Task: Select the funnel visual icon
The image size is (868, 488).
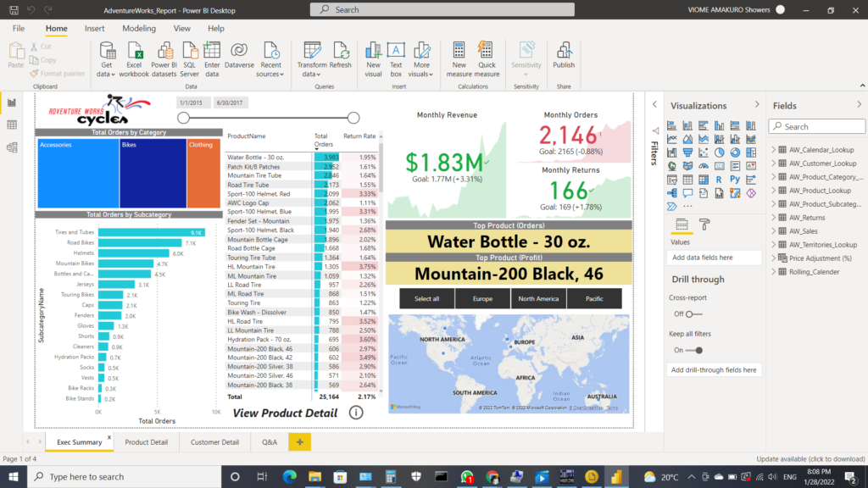Action: tap(687, 152)
